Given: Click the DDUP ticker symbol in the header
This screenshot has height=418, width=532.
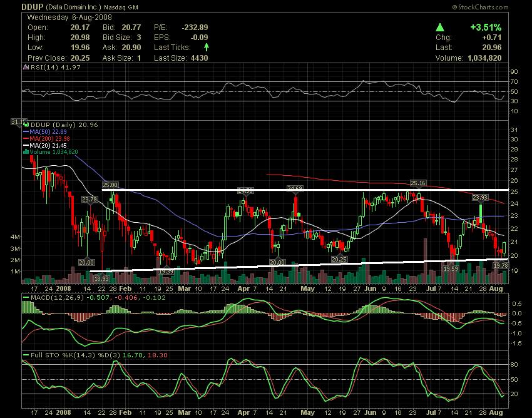Looking at the screenshot, I should click(x=32, y=7).
